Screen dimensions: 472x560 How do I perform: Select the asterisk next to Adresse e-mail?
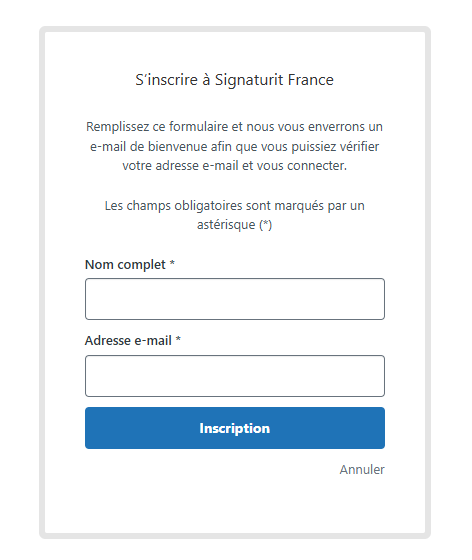tap(178, 339)
